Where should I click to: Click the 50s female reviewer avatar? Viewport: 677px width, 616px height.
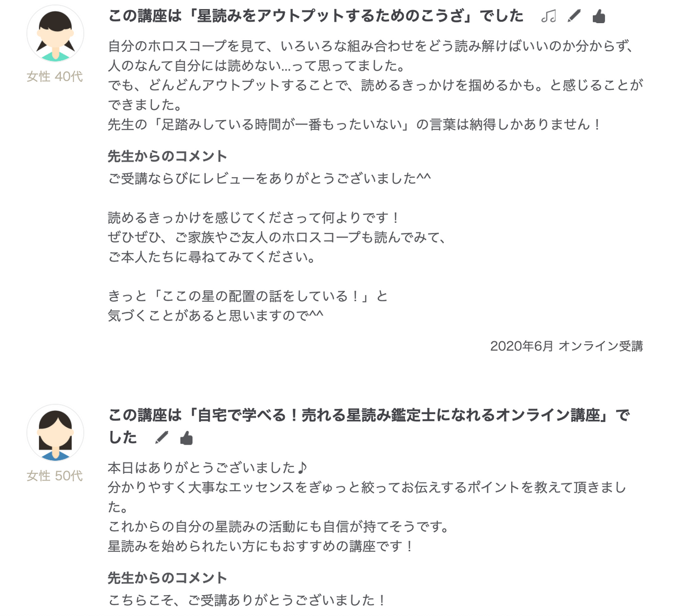(55, 433)
